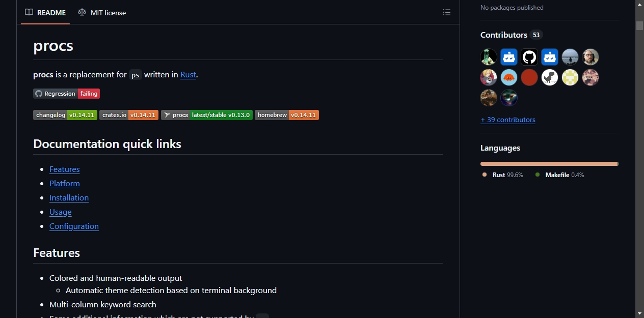
Task: Click the "Documentation quick links" heading
Action: tap(108, 144)
